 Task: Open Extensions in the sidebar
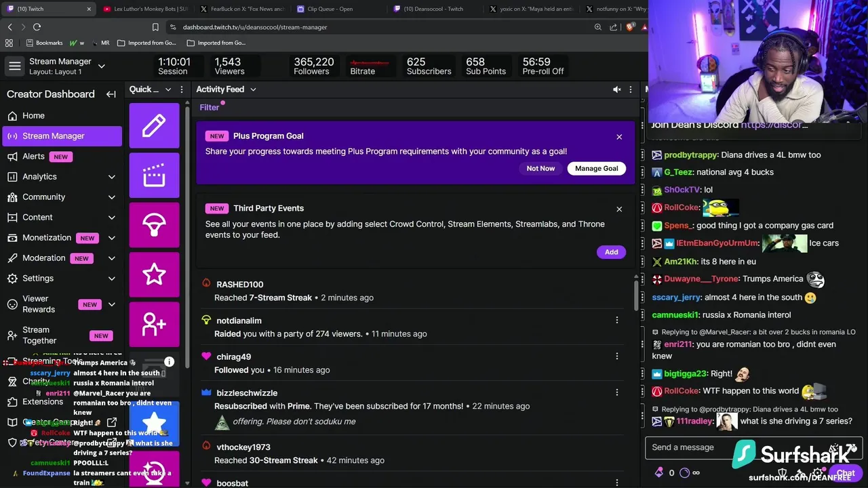[x=62, y=401]
